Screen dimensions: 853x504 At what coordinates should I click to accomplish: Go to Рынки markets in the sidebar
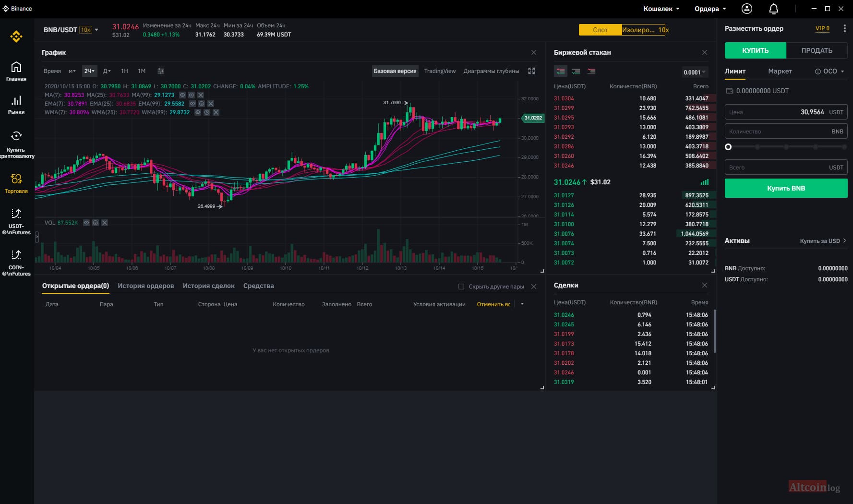tap(16, 105)
